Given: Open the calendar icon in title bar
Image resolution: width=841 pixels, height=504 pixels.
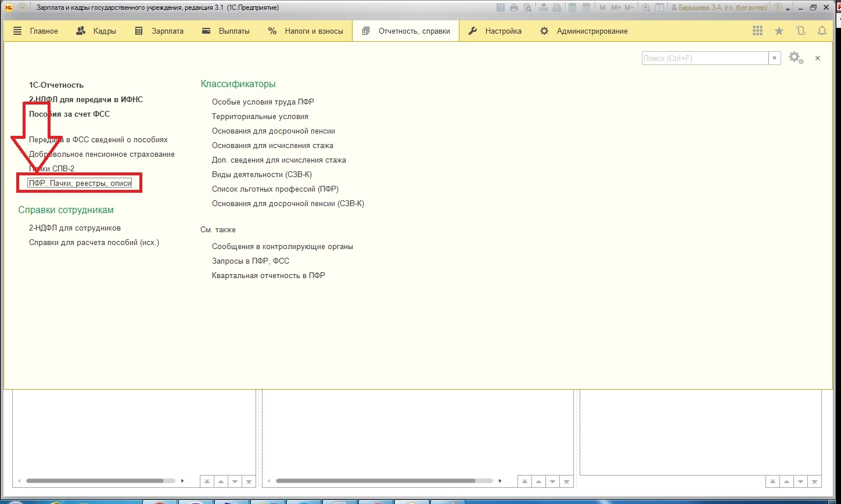Looking at the screenshot, I should pos(587,8).
